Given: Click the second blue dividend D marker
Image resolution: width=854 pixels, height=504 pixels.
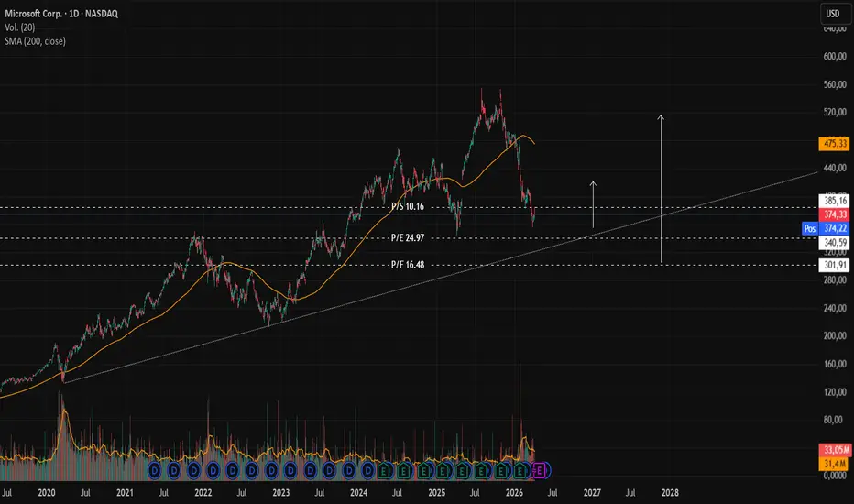Looking at the screenshot, I should (x=174, y=470).
